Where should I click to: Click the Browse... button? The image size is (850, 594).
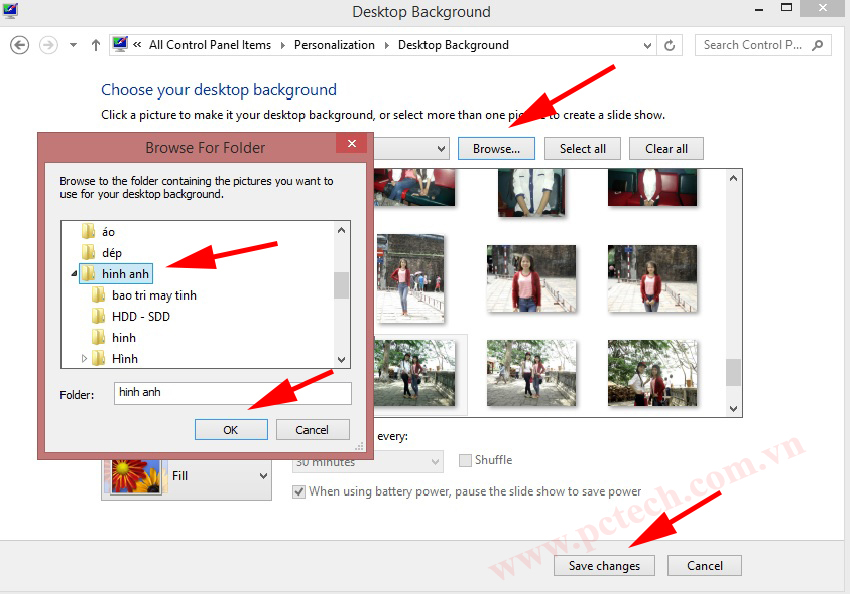[496, 149]
